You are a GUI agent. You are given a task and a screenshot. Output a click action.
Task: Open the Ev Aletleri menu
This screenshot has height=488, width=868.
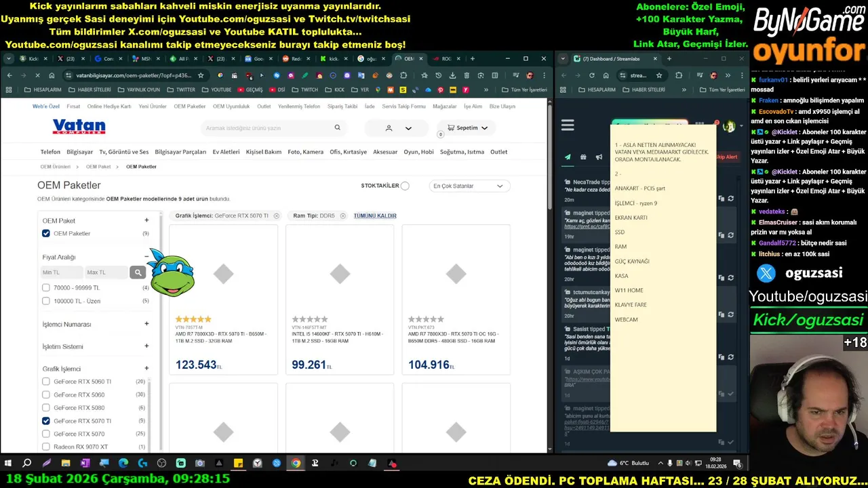point(226,152)
